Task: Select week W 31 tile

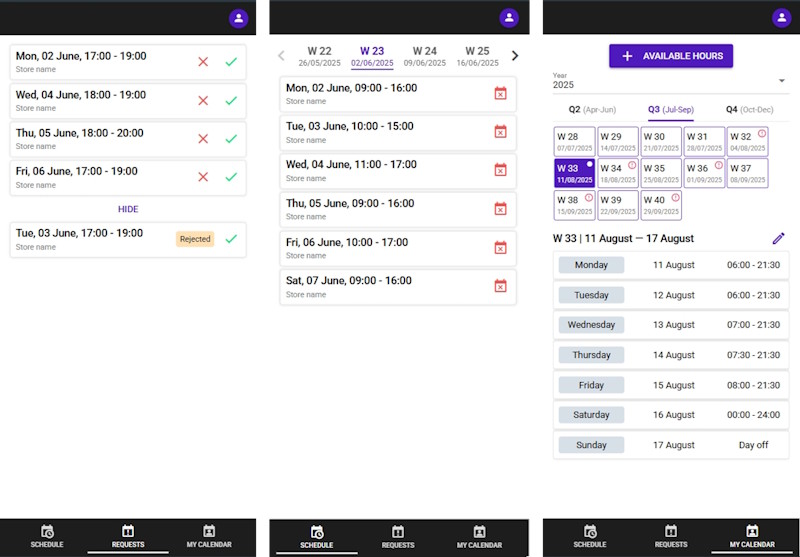Action: pyautogui.click(x=704, y=141)
